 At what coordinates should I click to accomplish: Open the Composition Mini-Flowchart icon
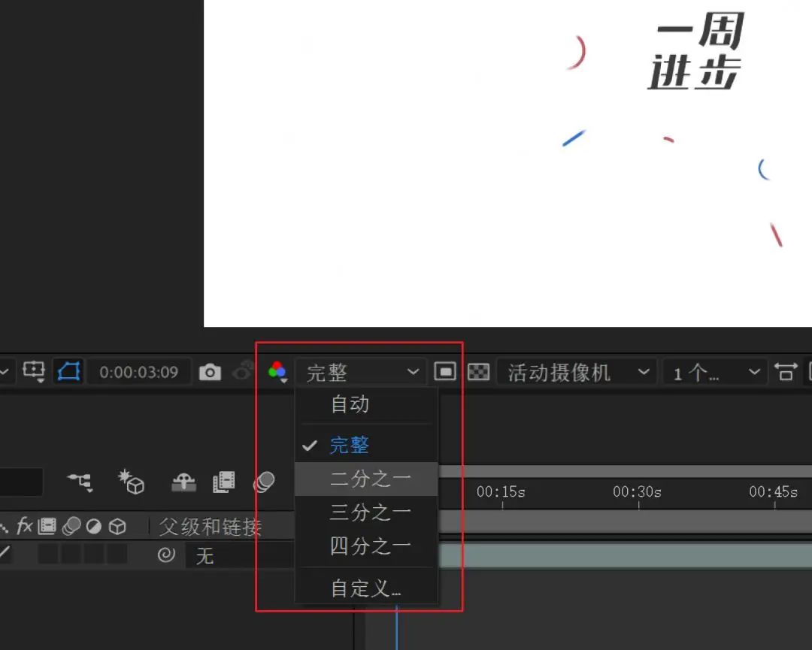(80, 482)
